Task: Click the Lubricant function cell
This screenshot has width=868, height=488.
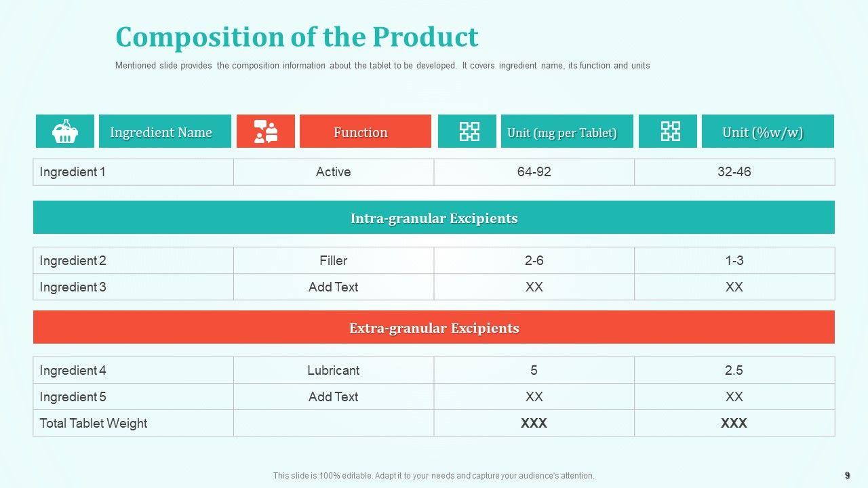Action: click(333, 370)
